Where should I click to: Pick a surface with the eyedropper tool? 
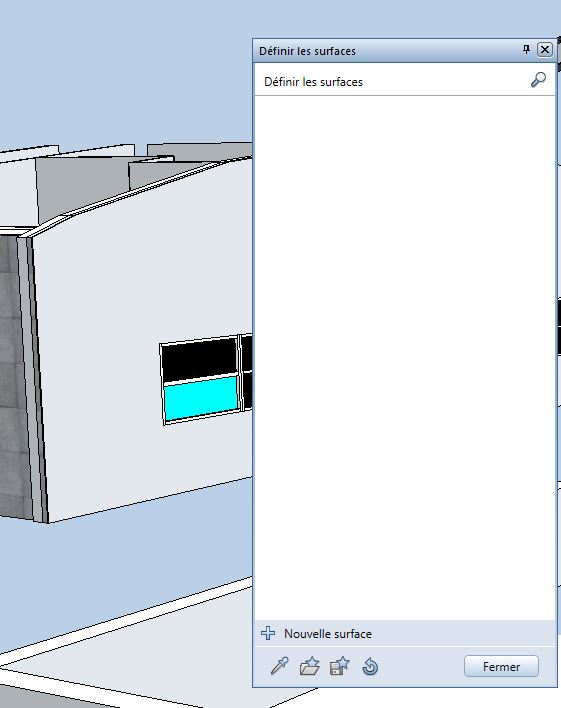coord(280,666)
